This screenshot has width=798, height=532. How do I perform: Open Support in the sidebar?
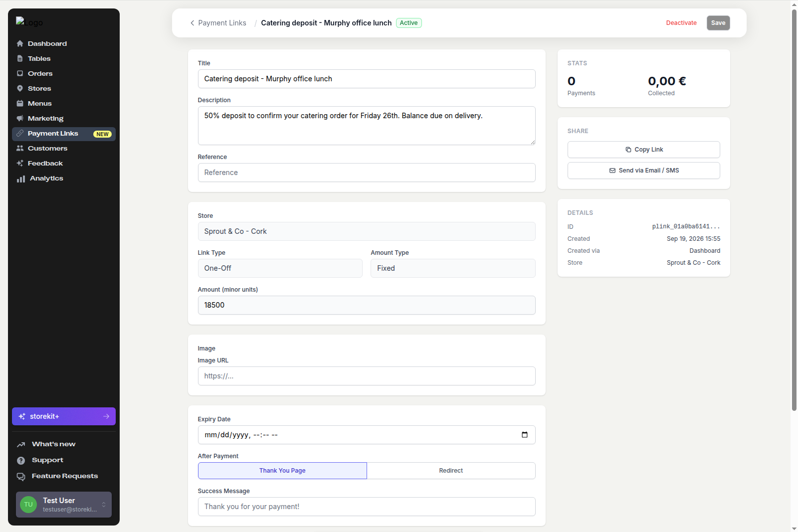point(64,461)
